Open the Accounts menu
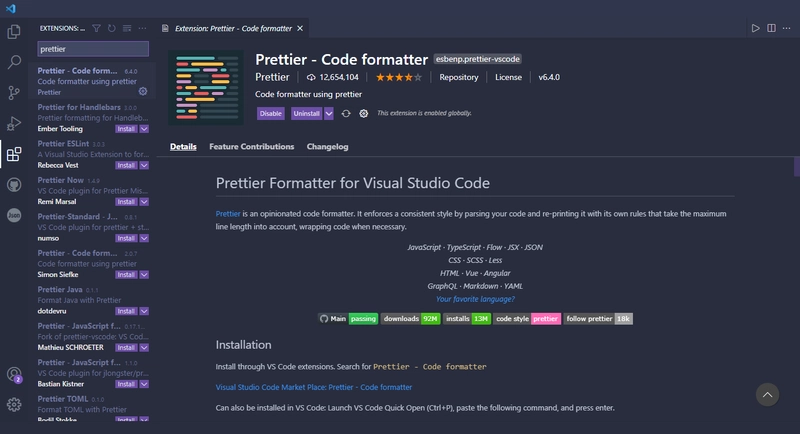This screenshot has width=800, height=434. pos(14,375)
